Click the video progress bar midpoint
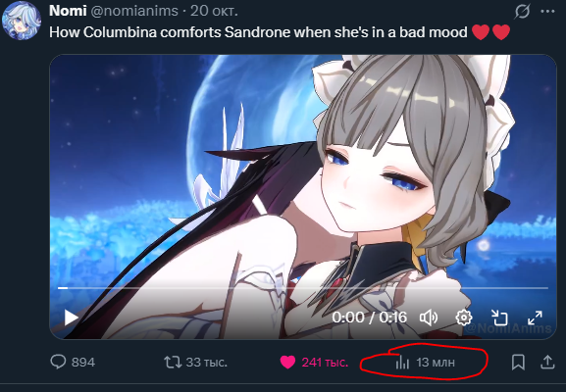The width and height of the screenshot is (566, 392). (303, 288)
